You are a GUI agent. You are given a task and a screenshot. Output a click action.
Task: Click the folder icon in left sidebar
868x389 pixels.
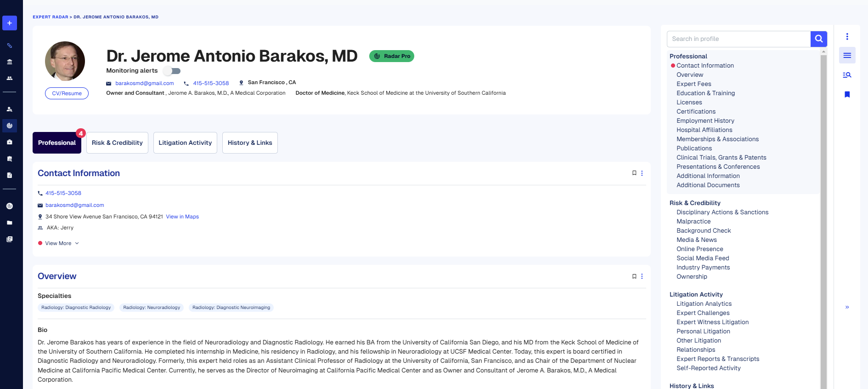[10, 223]
